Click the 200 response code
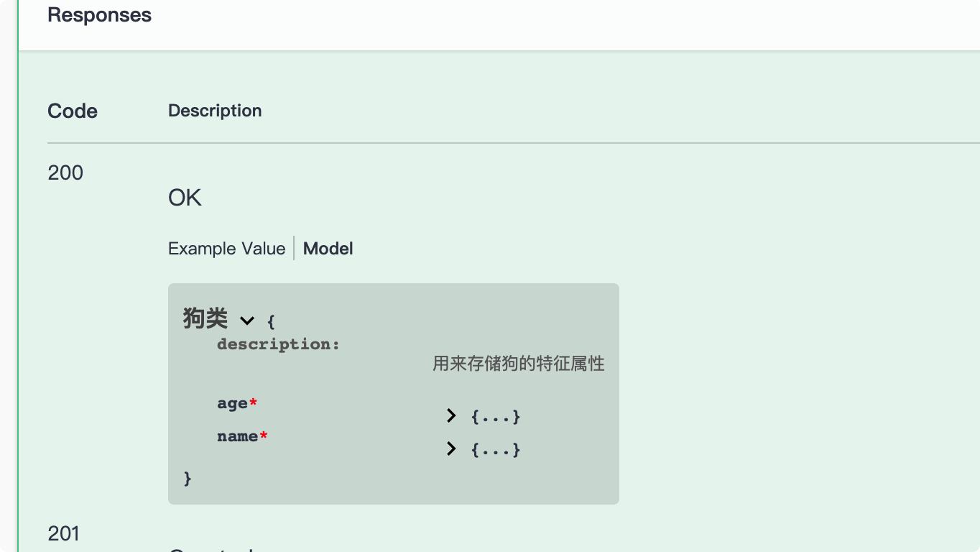Screen dimensions: 980x552 click(x=65, y=172)
